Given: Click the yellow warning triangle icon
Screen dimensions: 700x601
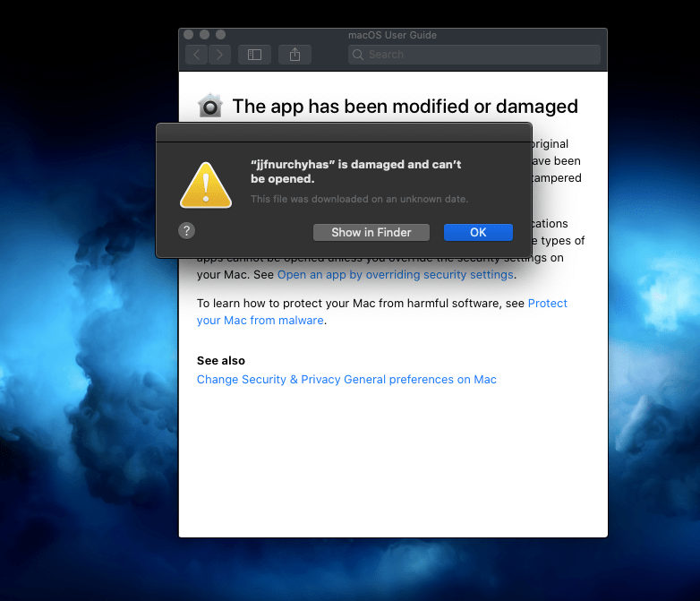Looking at the screenshot, I should (x=206, y=185).
